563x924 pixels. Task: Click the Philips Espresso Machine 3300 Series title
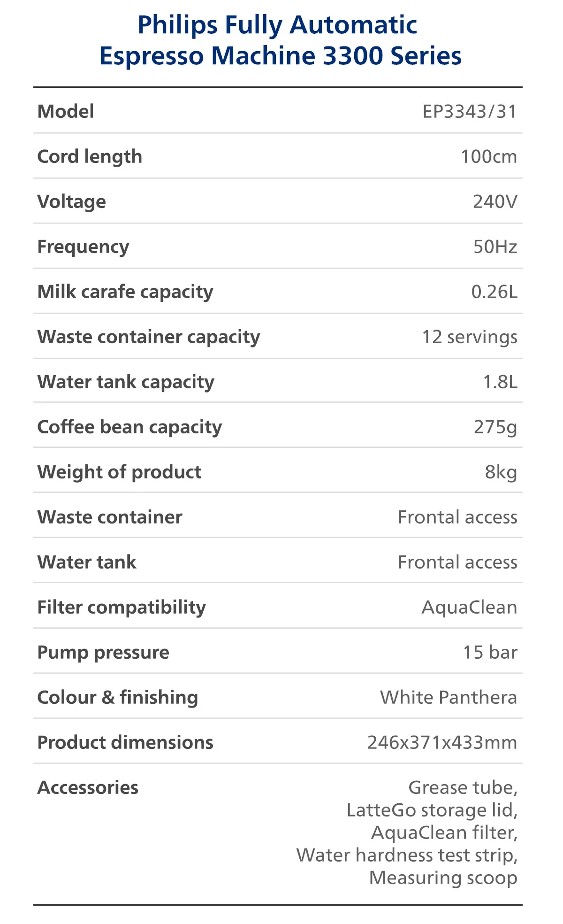coord(281,40)
